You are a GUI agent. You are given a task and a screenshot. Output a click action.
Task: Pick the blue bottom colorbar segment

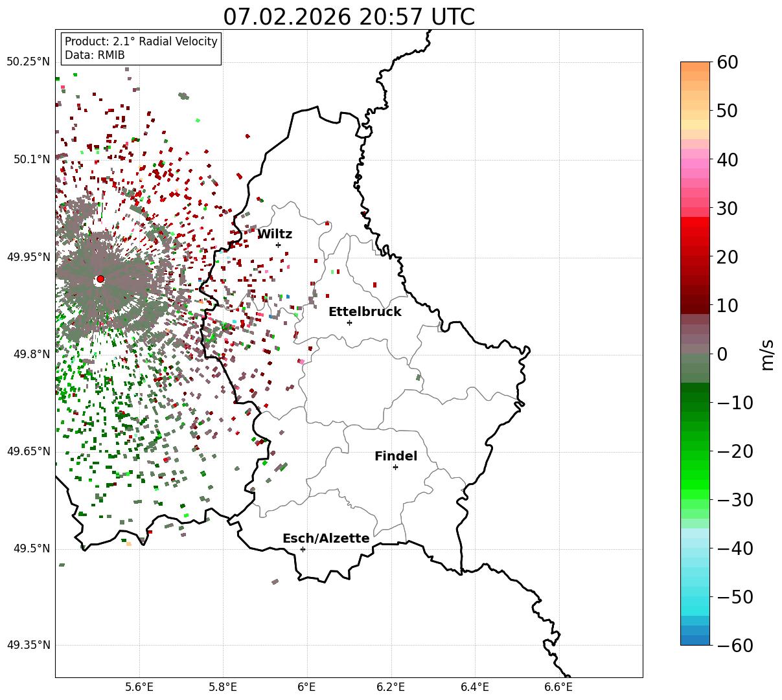695,640
